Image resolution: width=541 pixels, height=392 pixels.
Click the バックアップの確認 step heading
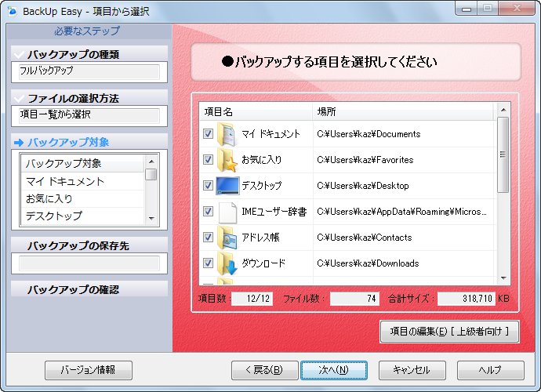point(73,289)
